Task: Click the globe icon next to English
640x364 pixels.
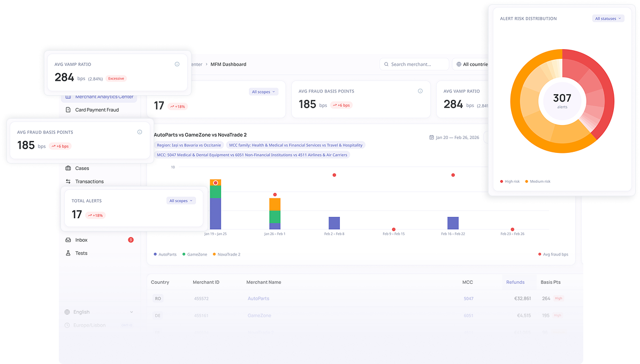Action: point(67,312)
